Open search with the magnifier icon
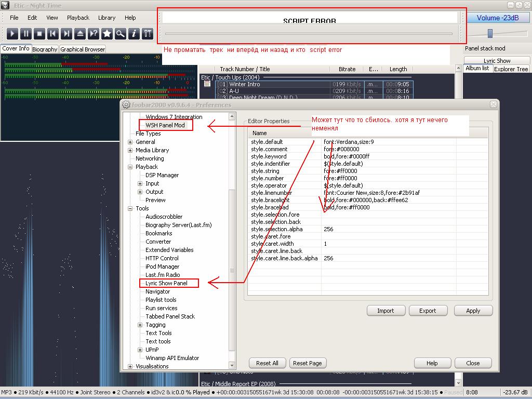 [121, 34]
